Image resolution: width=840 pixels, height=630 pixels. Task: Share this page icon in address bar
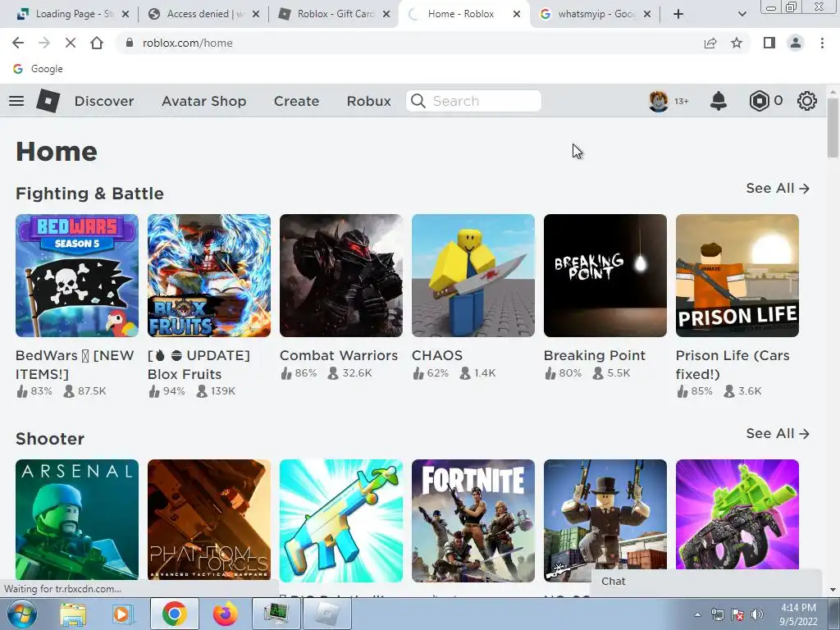pyautogui.click(x=710, y=43)
